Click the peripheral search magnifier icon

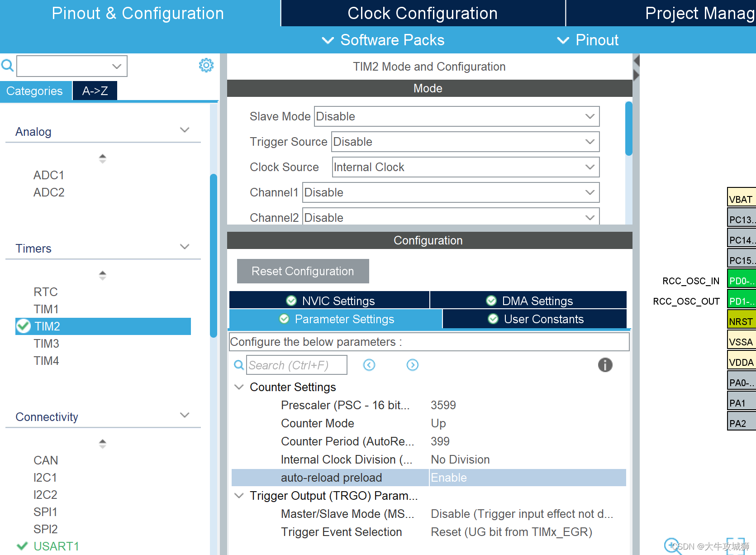(x=7, y=66)
